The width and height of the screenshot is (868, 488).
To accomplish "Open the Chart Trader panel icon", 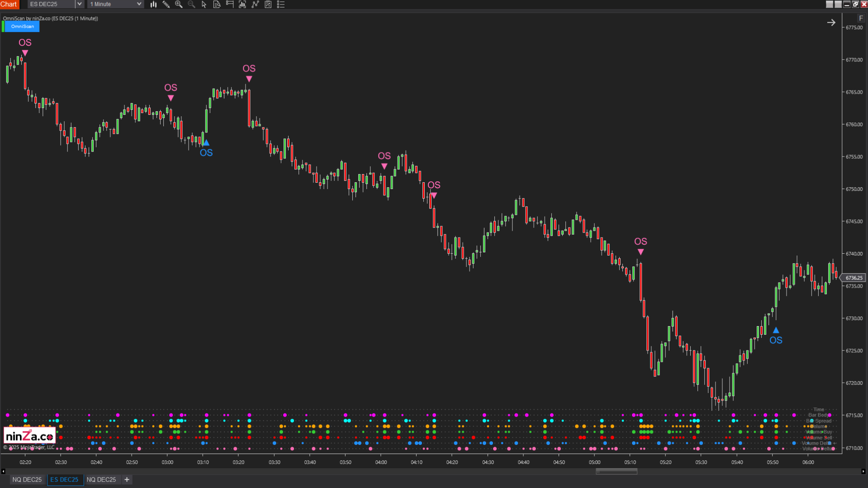I will pyautogui.click(x=229, y=4).
